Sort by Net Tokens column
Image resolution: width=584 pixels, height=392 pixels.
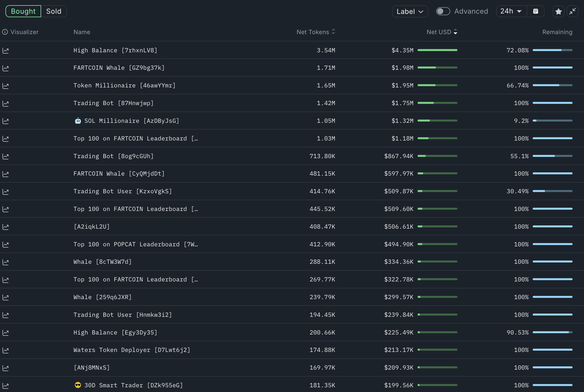[x=316, y=32]
